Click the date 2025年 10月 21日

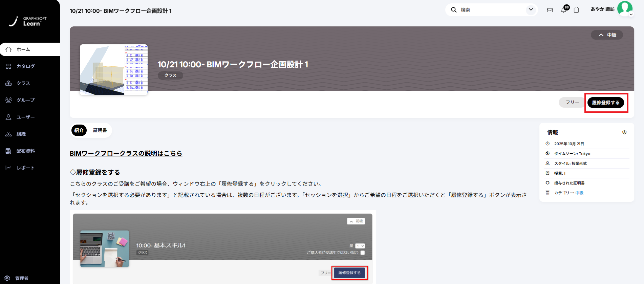pyautogui.click(x=569, y=144)
